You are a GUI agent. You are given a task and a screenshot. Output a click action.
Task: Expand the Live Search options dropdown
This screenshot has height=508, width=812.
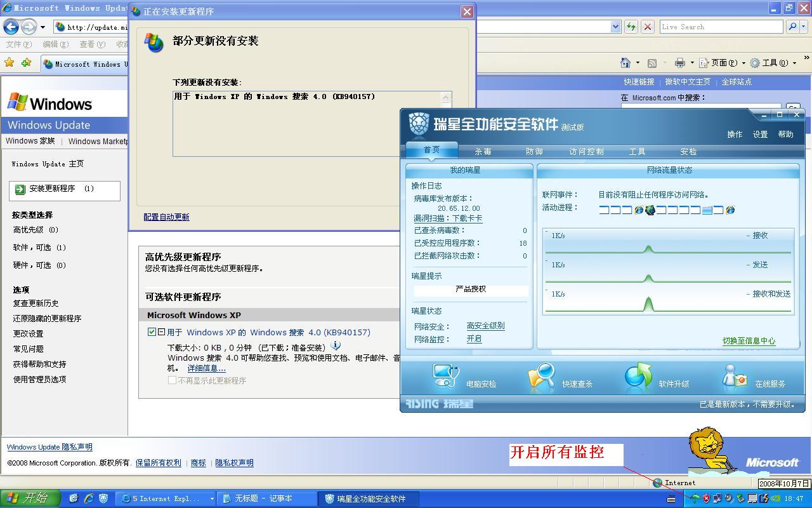click(803, 27)
